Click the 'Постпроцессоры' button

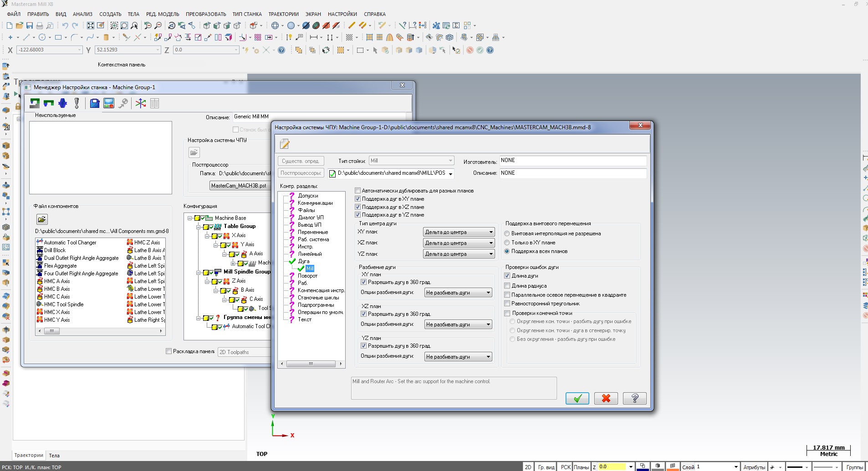tap(301, 173)
